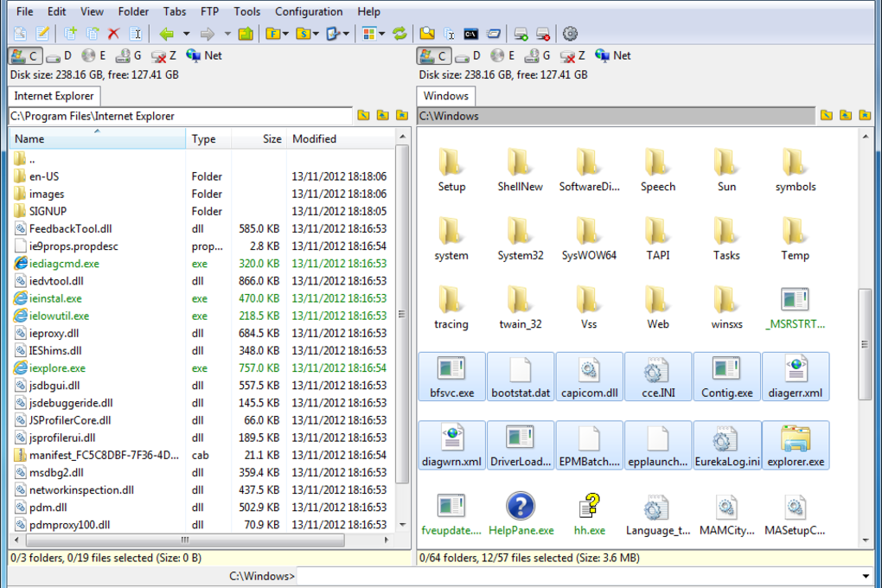Open settings with the gear icon
The width and height of the screenshot is (882, 588).
(571, 34)
